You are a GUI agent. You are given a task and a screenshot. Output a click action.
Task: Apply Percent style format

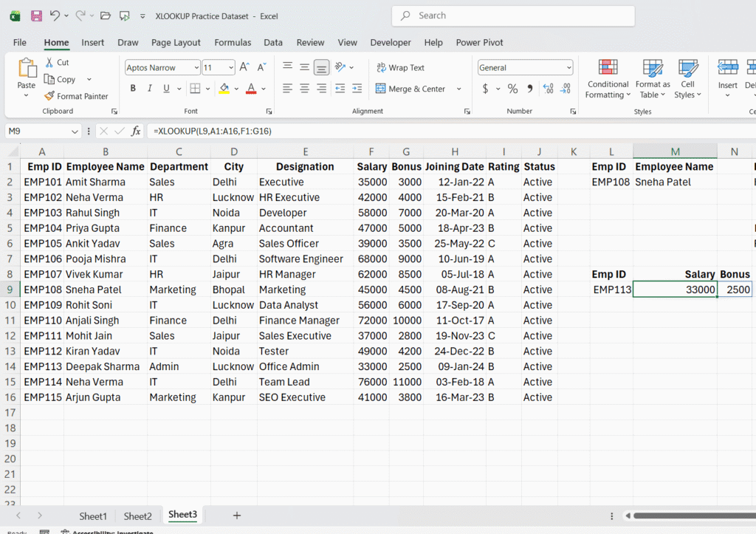[x=512, y=89]
